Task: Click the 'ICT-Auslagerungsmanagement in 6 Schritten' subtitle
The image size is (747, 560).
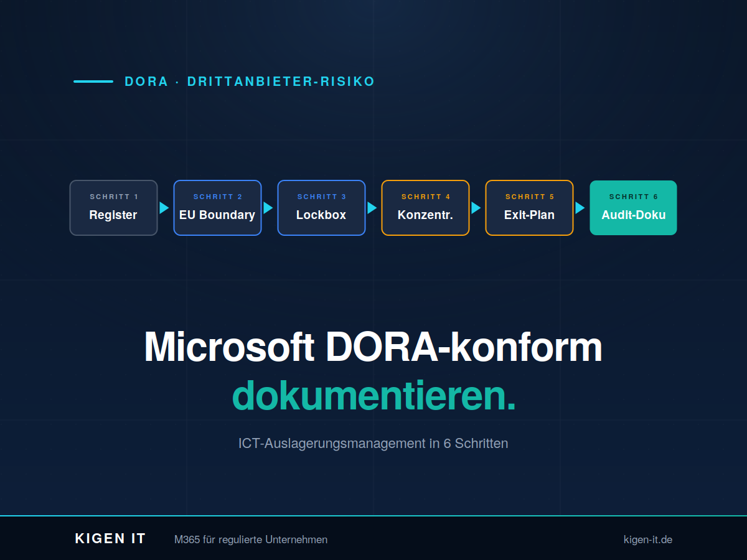Action: pyautogui.click(x=374, y=444)
